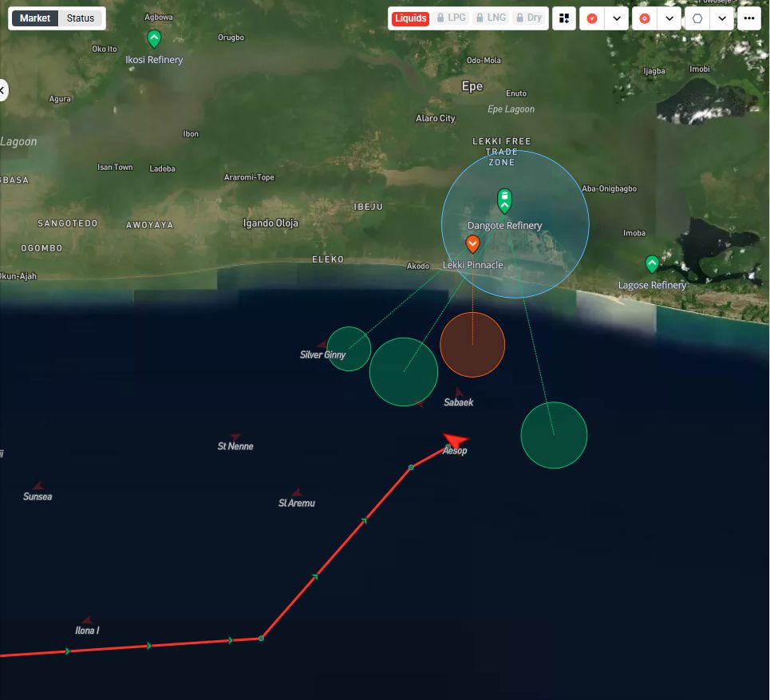Open the add widget grid icon
The width and height of the screenshot is (770, 700).
coord(565,18)
